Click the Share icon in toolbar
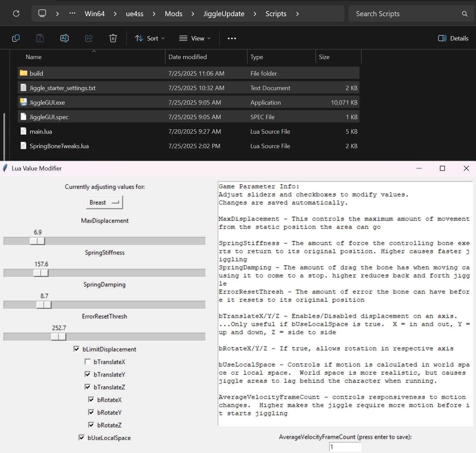The height and width of the screenshot is (453, 476). pyautogui.click(x=89, y=38)
